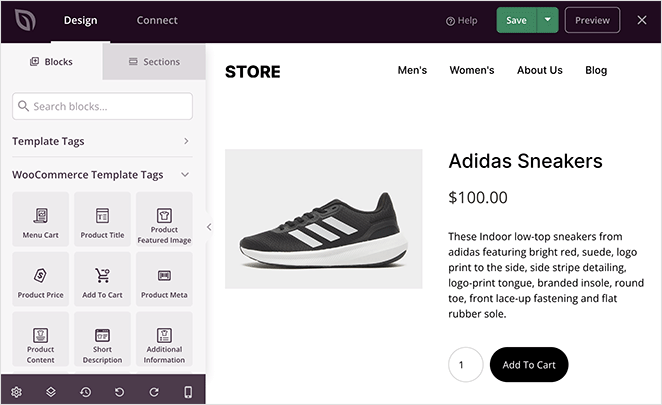662x405 pixels.
Task: Open global settings gear icon
Action: pos(16,392)
